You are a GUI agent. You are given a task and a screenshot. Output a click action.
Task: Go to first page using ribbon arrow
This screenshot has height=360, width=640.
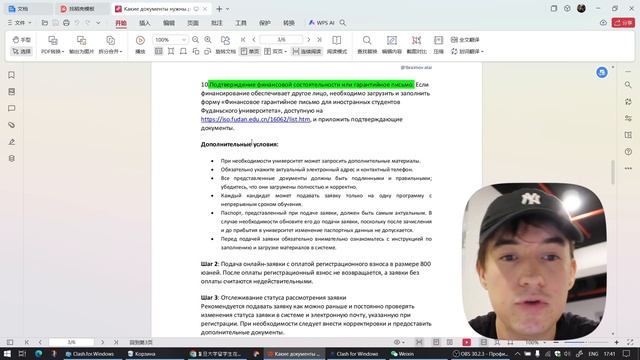coord(243,40)
